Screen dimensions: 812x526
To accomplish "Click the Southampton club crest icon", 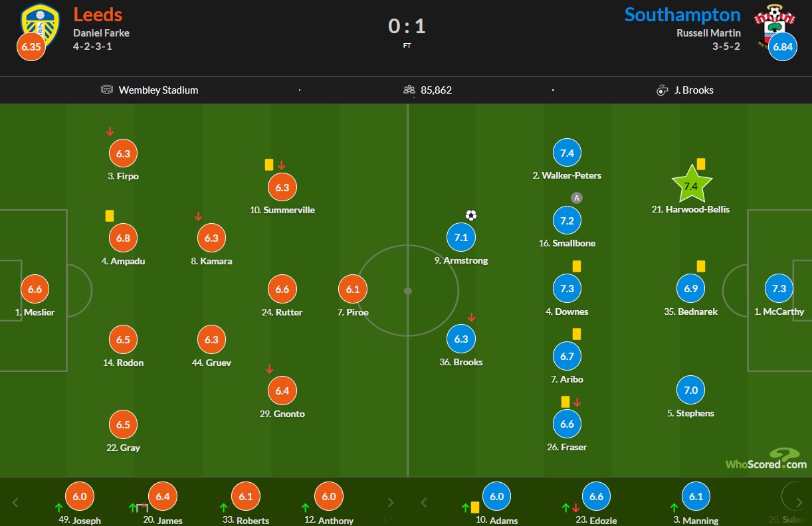I will point(773,23).
